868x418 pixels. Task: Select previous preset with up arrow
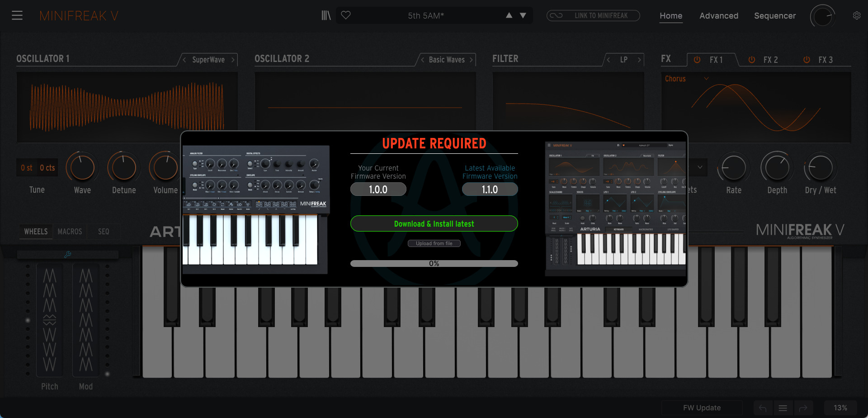click(509, 15)
